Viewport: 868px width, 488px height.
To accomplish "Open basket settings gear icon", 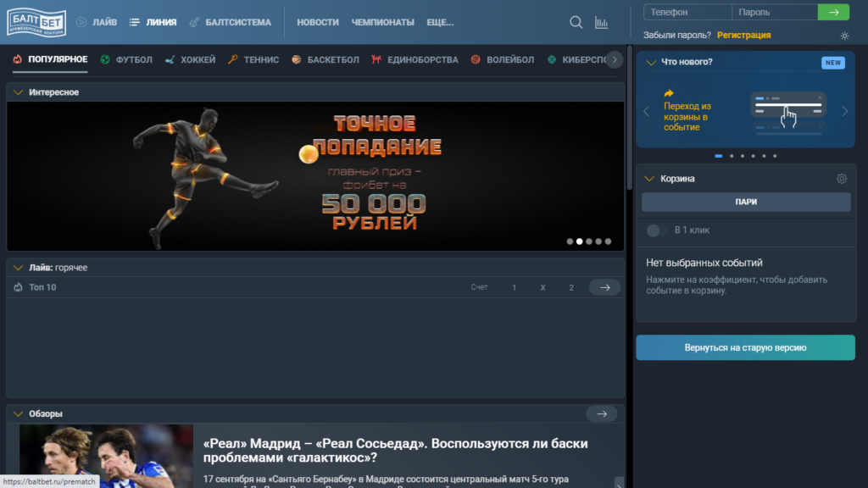I will click(x=842, y=179).
